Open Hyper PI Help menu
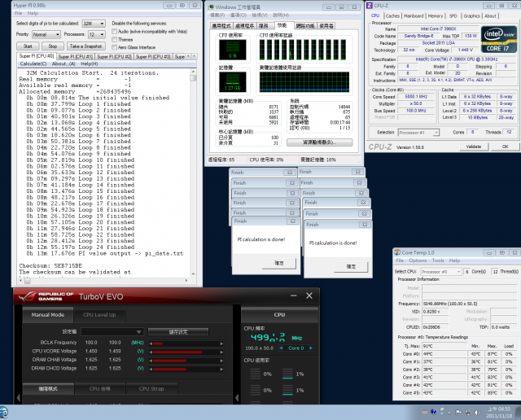521x420 pixels. pos(33,13)
